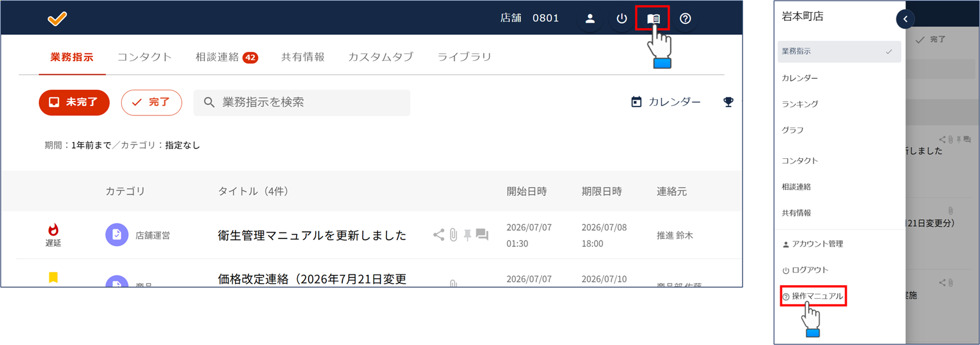Click pin icon in 衛生管理マニュアル row
The image size is (980, 345).
click(467, 235)
